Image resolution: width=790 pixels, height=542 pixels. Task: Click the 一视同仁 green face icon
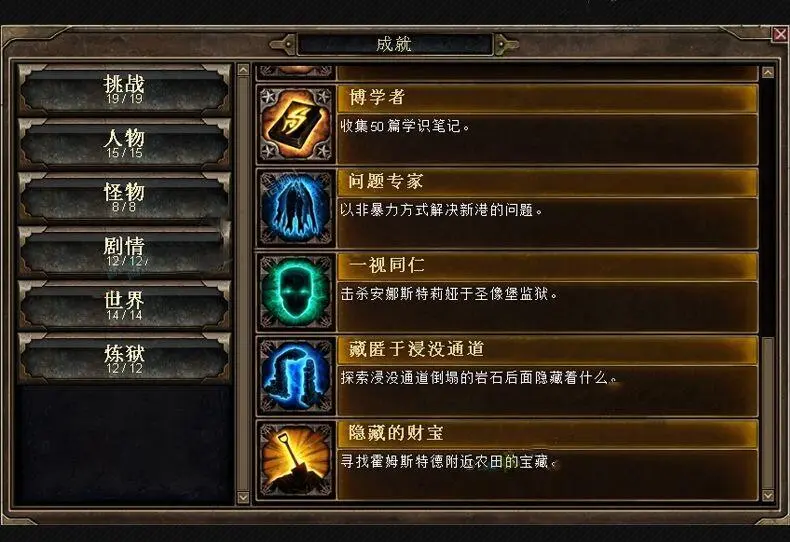pos(296,292)
